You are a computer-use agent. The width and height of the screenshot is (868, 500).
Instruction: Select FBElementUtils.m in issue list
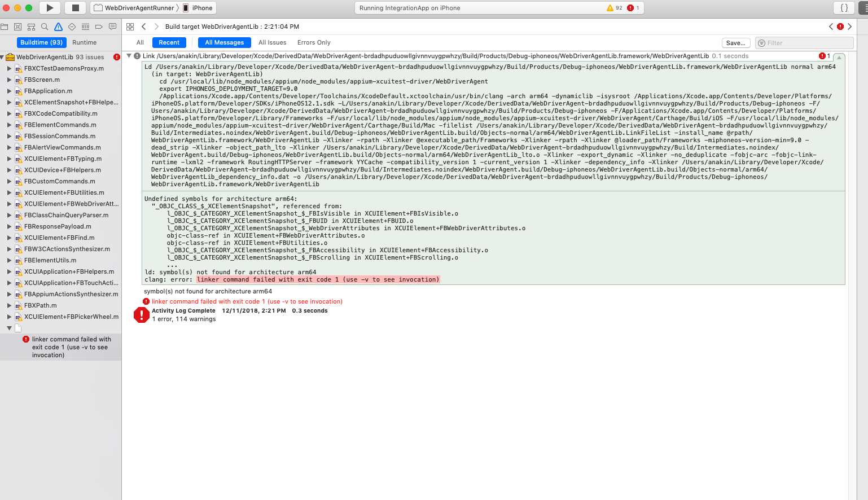click(50, 260)
